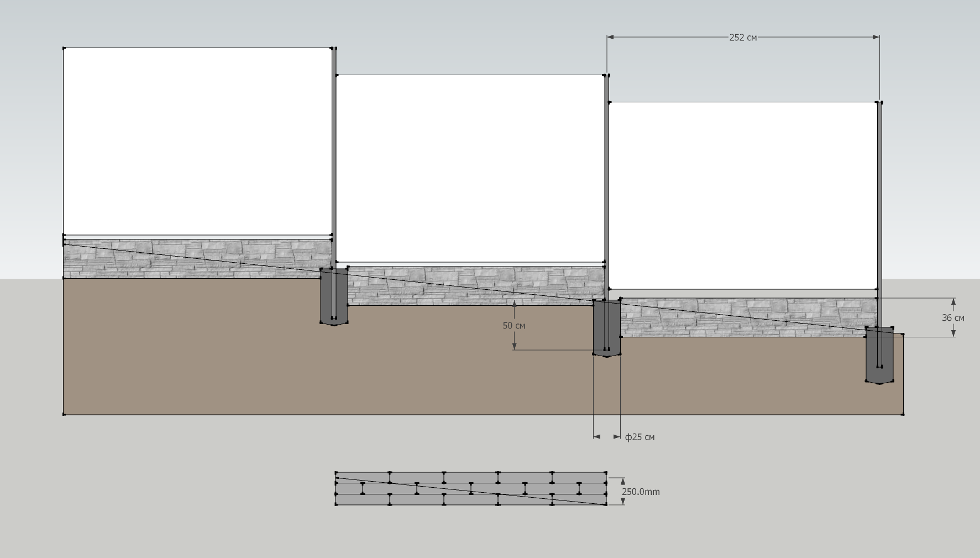The height and width of the screenshot is (558, 980).
Task: Select the ф25 см diameter label
Action: [x=640, y=437]
